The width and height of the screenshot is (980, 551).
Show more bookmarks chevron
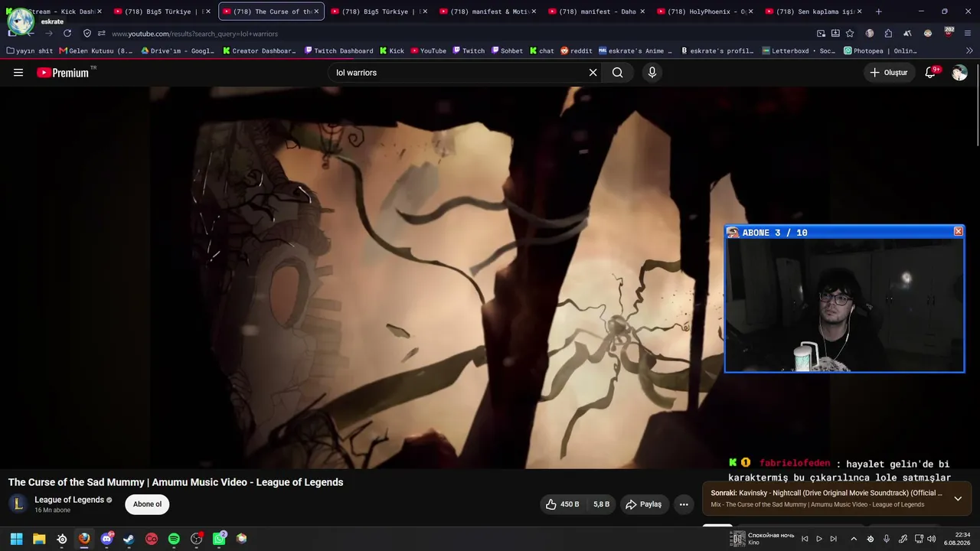click(x=969, y=51)
